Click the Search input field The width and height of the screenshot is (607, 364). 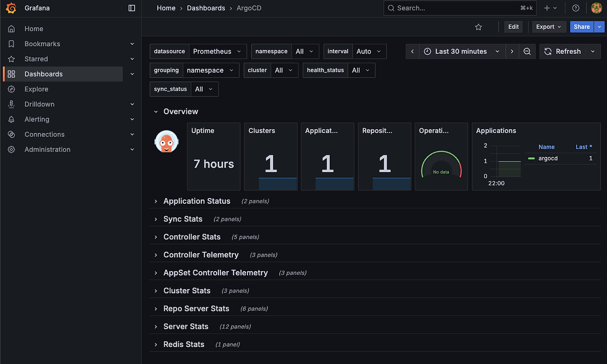(460, 8)
